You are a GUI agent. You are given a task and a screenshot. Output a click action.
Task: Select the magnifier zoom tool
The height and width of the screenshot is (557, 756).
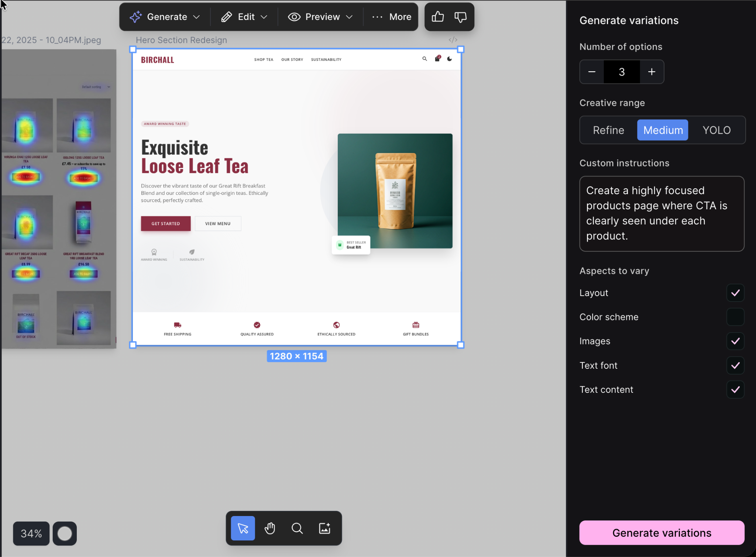pos(297,528)
